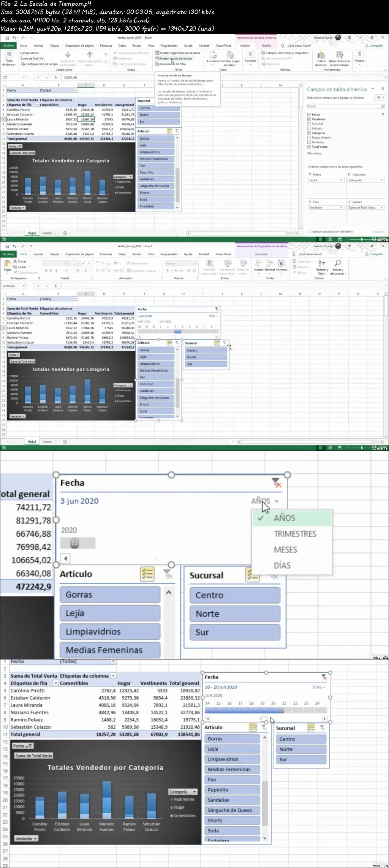The height and width of the screenshot is (868, 389).
Task: Uncheck the Total Venta field checkbox
Action: [x=309, y=147]
